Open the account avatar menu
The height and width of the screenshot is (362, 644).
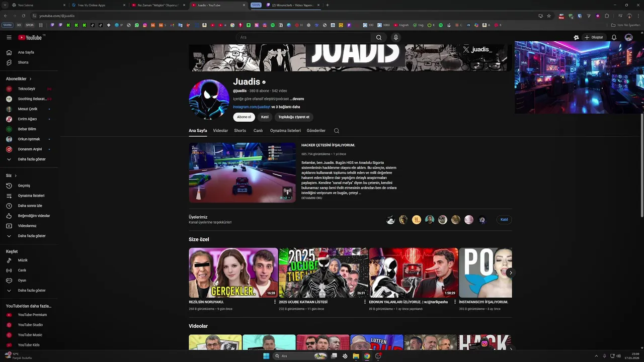pos(628,37)
